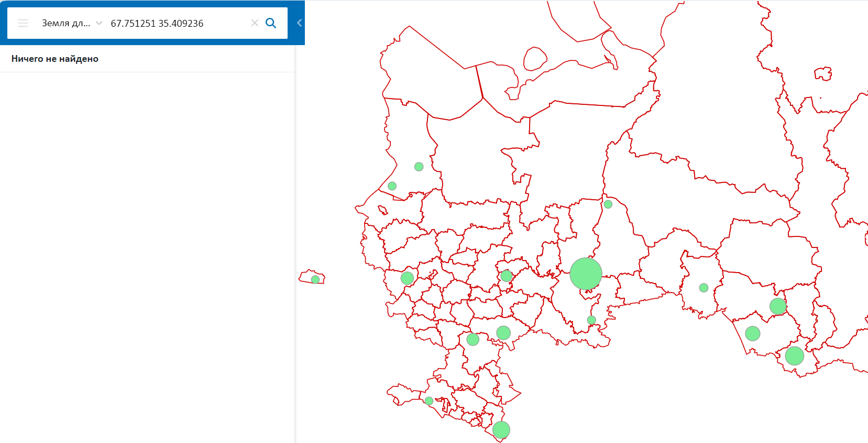Click the green circle at the map's southern tip
868x443 pixels.
click(x=501, y=430)
